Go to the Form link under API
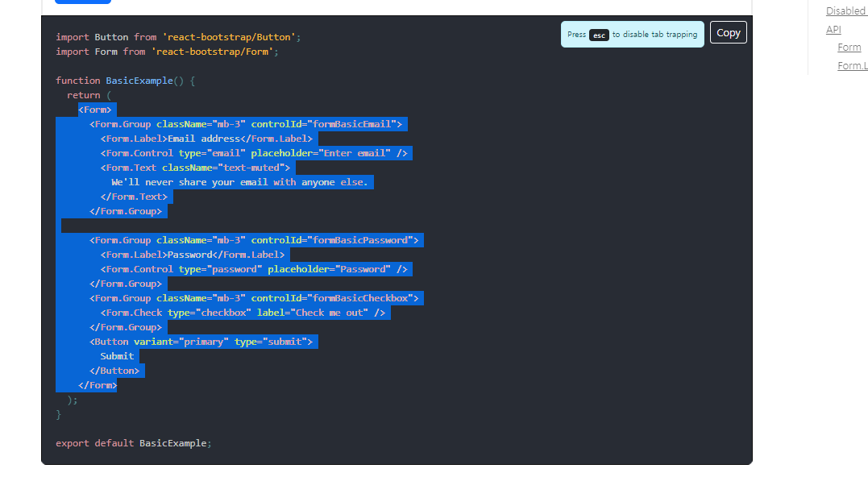 pyautogui.click(x=849, y=48)
